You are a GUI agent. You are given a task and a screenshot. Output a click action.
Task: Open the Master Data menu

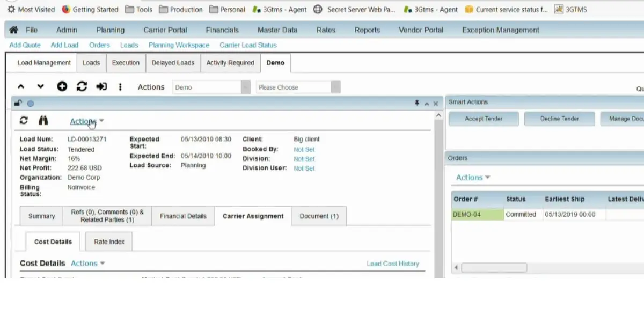[x=277, y=30]
